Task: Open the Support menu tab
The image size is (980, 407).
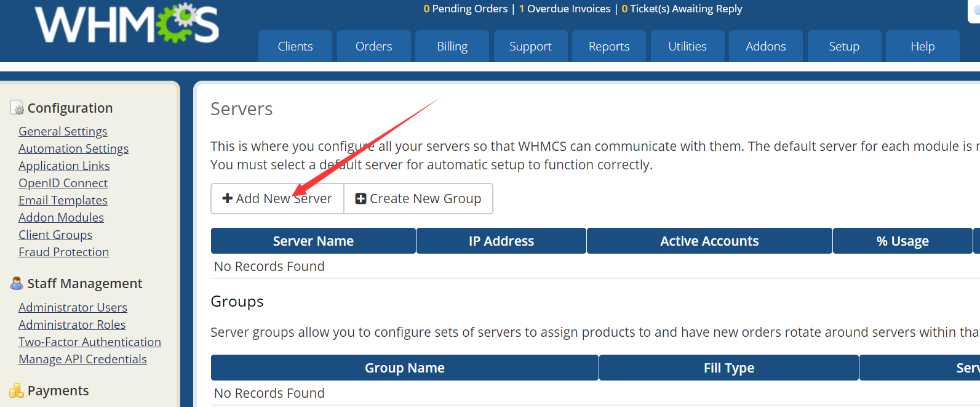Action: click(x=530, y=46)
